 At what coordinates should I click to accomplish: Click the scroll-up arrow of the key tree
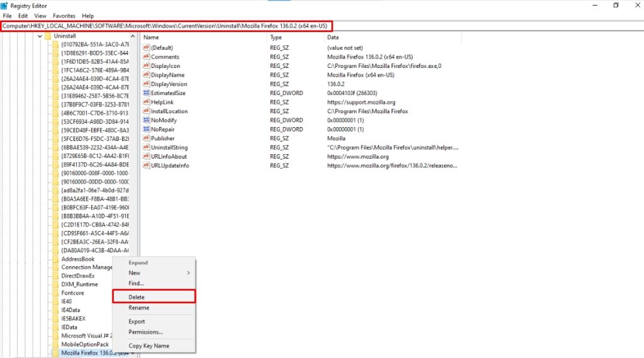[133, 36]
